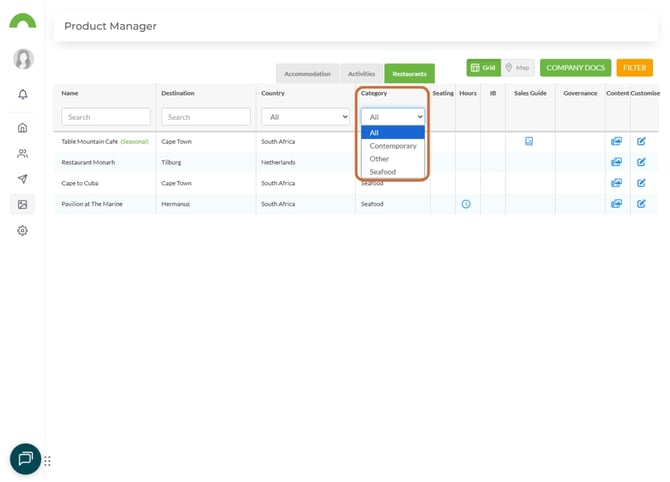This screenshot has height=482, width=670.
Task: Customise edit icon for Cape to Cuba
Action: [641, 183]
